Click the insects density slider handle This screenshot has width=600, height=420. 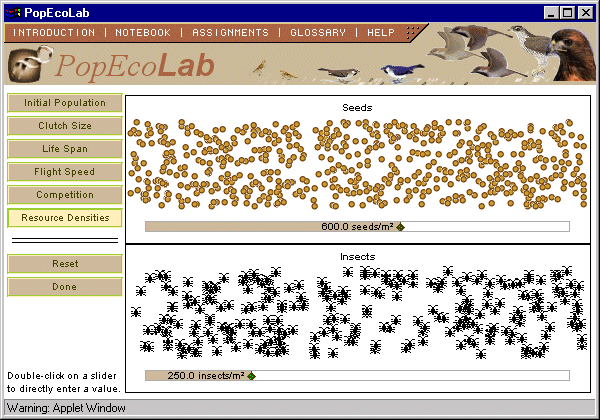[251, 376]
